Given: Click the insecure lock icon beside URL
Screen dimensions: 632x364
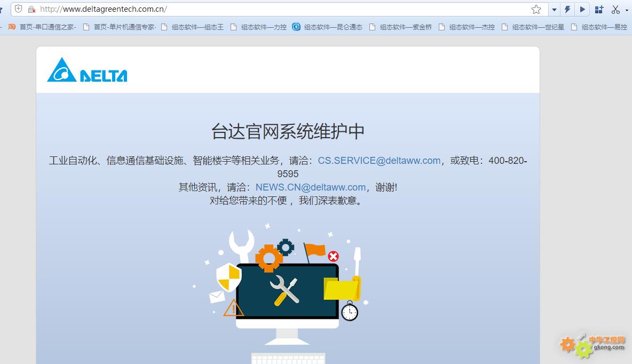Looking at the screenshot, I should 31,9.
